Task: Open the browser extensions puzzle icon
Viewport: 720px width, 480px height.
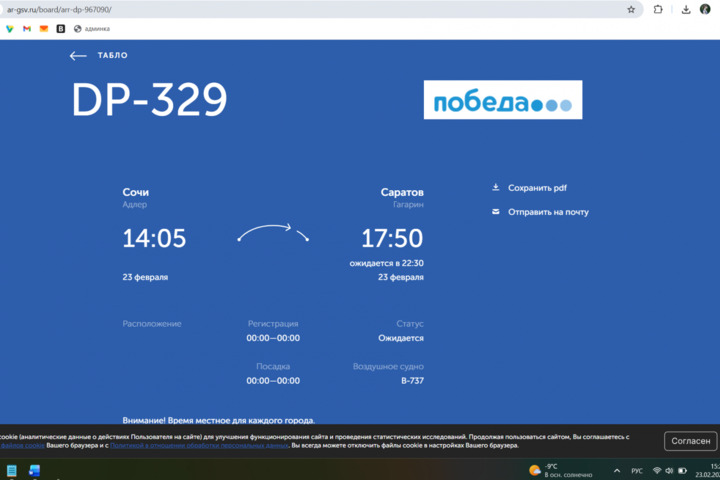Action: click(x=658, y=9)
